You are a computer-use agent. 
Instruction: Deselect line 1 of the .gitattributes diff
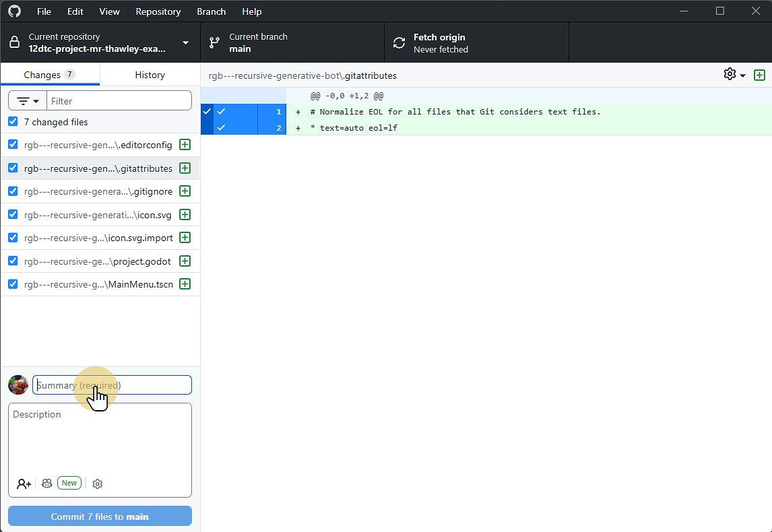coord(222,111)
